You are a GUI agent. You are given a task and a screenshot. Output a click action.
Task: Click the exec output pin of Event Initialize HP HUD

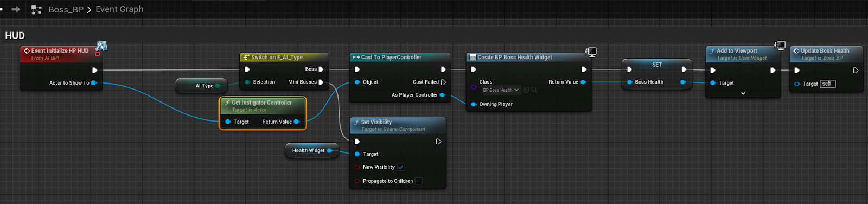coord(94,70)
